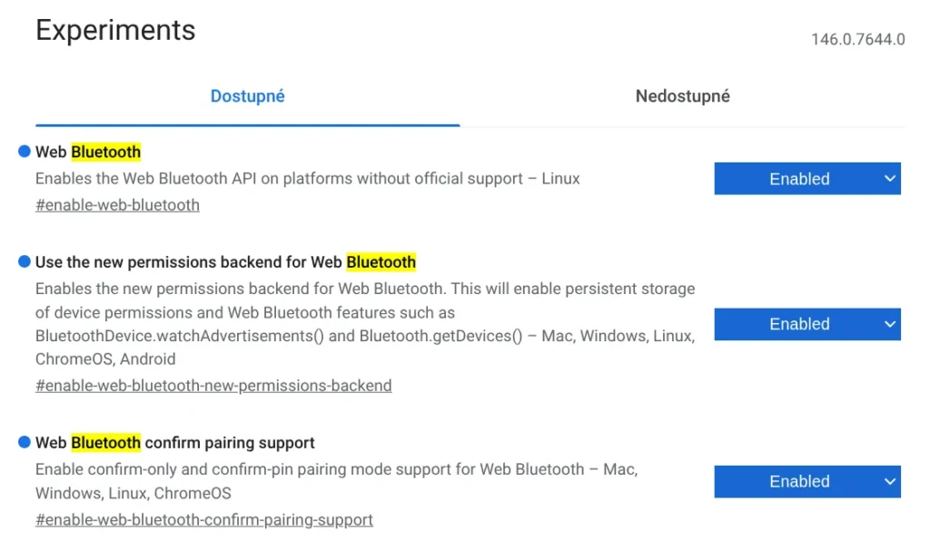Click the Web Bluetooth API description text

coord(307,179)
